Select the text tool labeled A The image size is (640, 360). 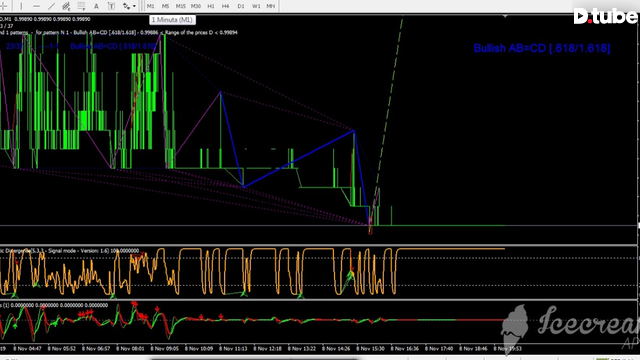pyautogui.click(x=96, y=6)
